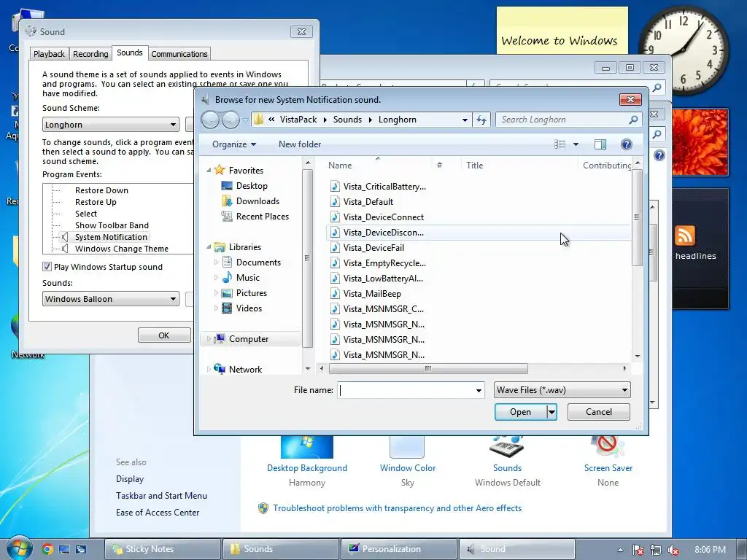Click the Music library icon
Screen dimensions: 747x560
pyautogui.click(x=228, y=278)
